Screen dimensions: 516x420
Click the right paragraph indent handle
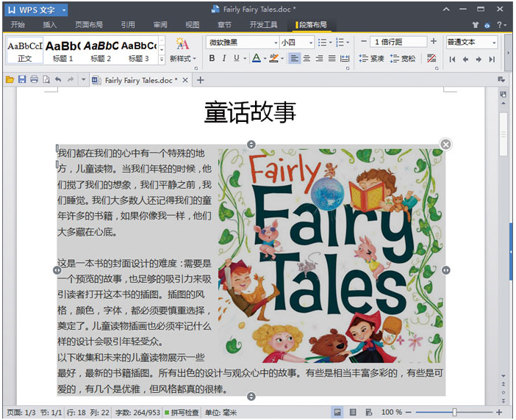pyautogui.click(x=446, y=270)
